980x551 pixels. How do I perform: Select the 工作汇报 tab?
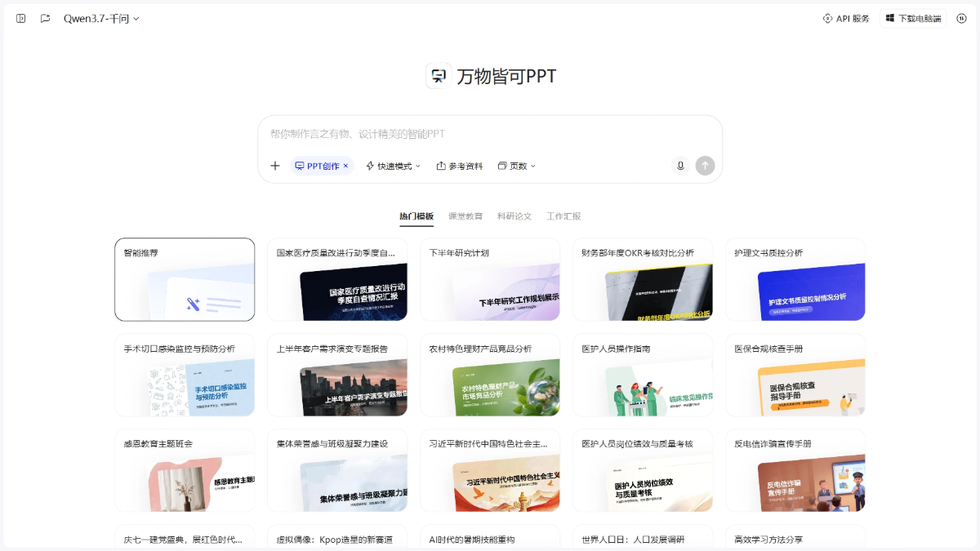(x=563, y=216)
